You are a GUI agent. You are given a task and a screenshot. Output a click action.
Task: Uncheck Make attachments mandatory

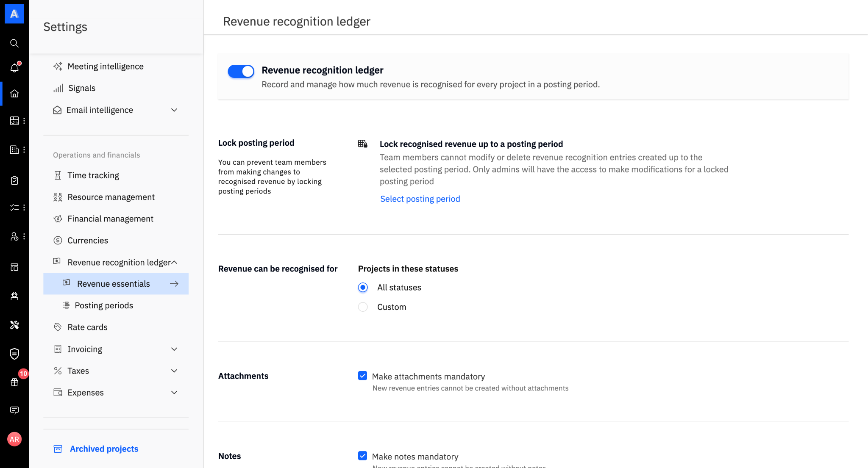tap(362, 376)
